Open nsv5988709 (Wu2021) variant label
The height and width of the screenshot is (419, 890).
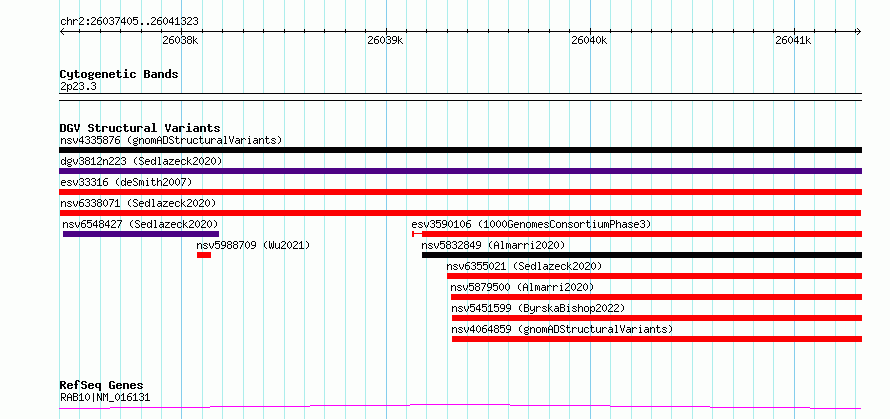(253, 245)
